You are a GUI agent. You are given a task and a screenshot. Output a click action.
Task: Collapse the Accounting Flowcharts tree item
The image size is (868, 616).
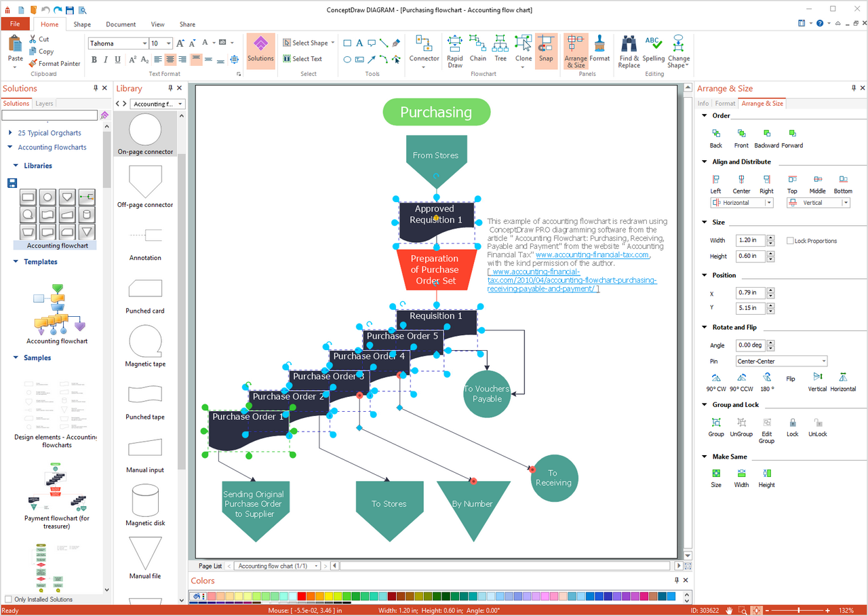click(10, 147)
